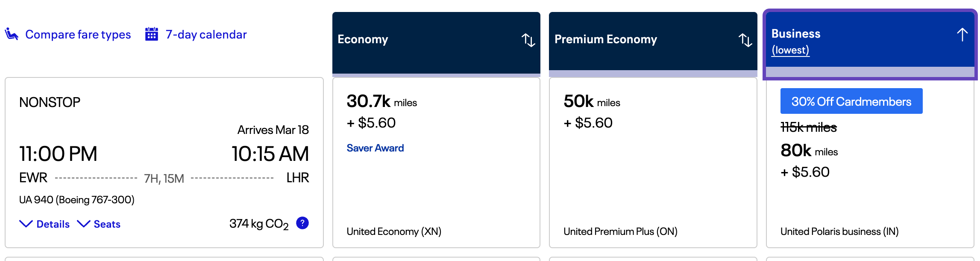Click the CO2 emissions help question mark
This screenshot has width=980, height=261.
(x=302, y=223)
